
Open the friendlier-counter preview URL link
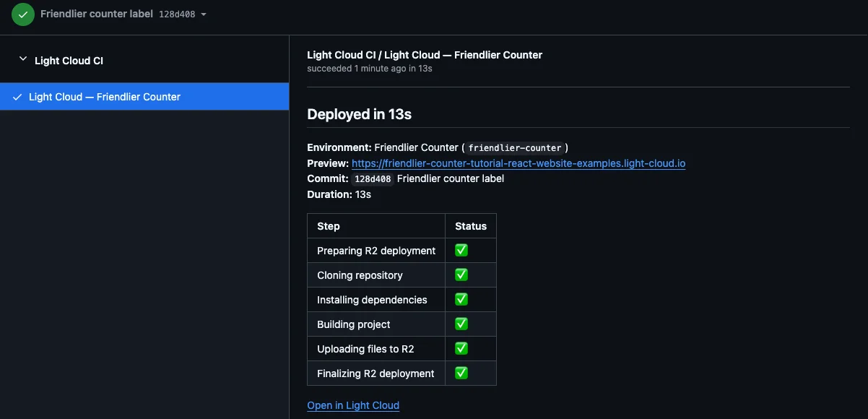(518, 163)
